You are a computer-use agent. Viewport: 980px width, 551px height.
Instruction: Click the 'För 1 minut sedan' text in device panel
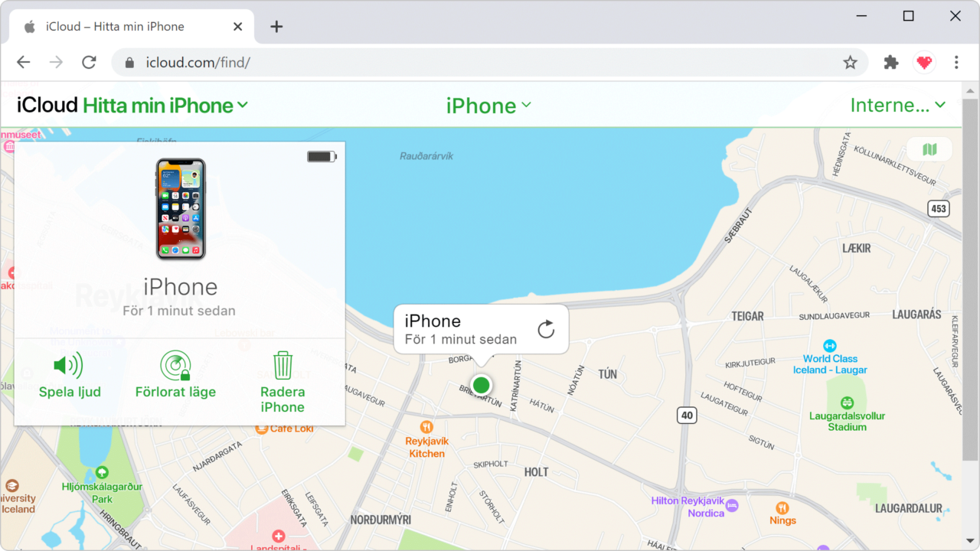179,311
